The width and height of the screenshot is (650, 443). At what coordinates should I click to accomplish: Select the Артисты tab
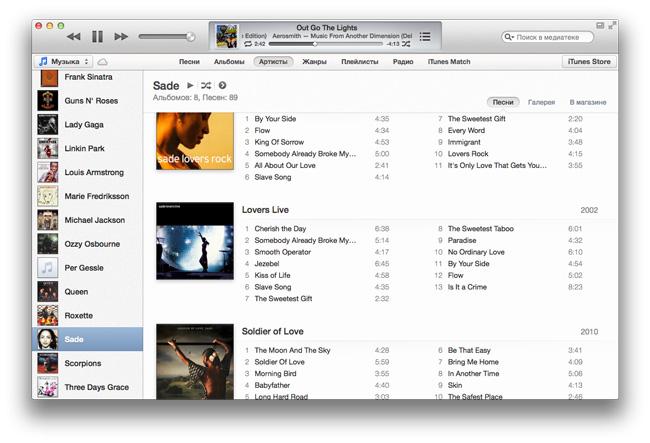click(273, 62)
